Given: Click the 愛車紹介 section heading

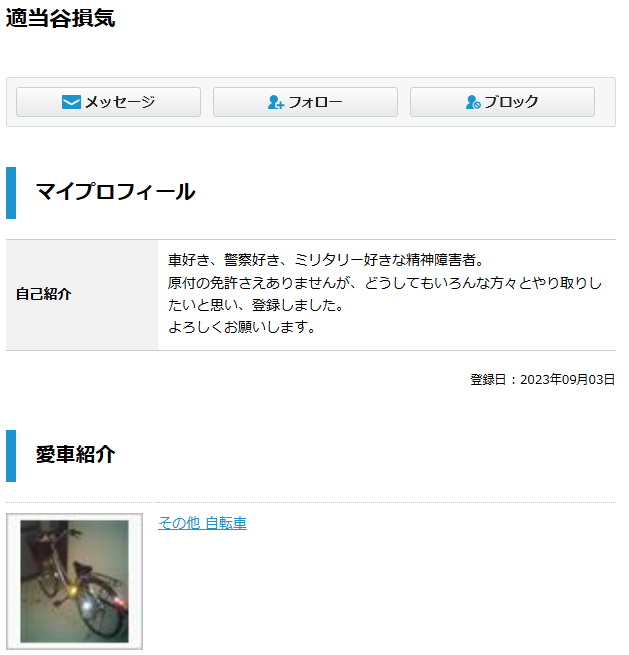Looking at the screenshot, I should (x=76, y=455).
